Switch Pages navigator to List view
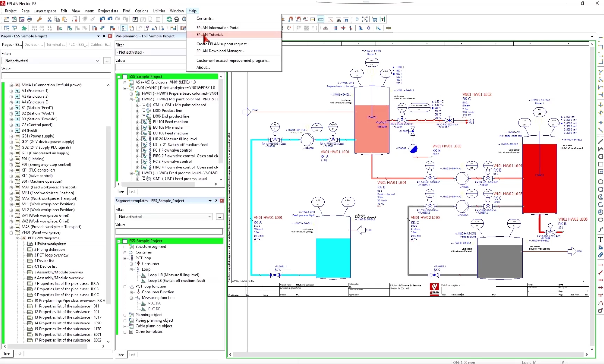This screenshot has height=364, width=604. pos(18,354)
